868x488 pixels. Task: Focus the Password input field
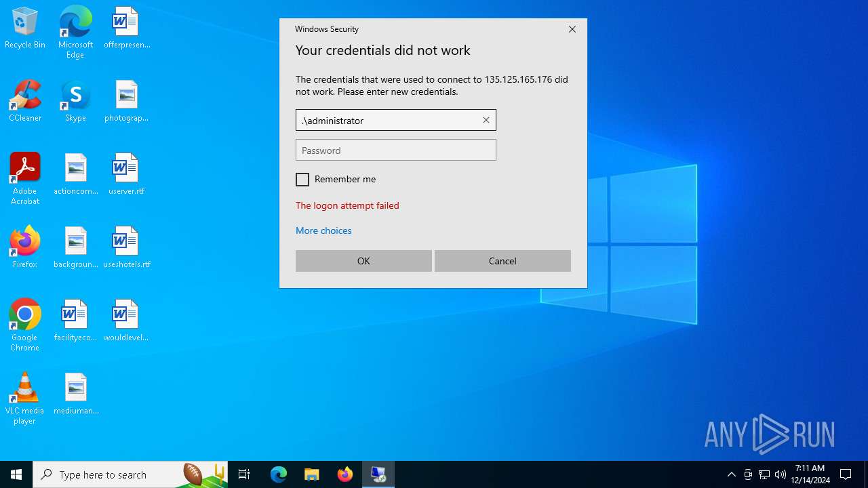click(396, 150)
